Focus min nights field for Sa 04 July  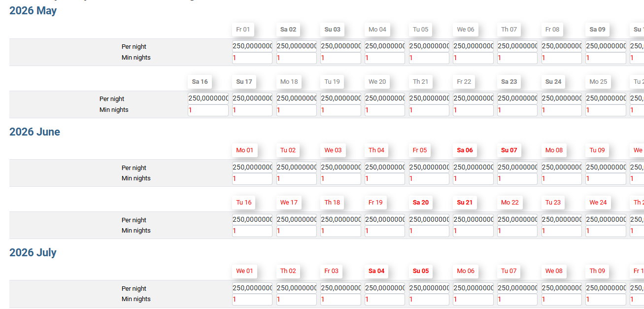click(385, 300)
